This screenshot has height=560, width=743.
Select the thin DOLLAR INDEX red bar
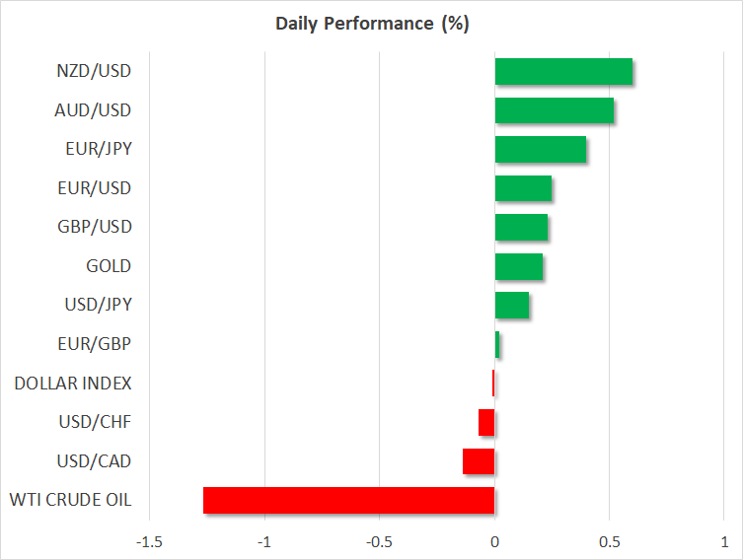493,383
